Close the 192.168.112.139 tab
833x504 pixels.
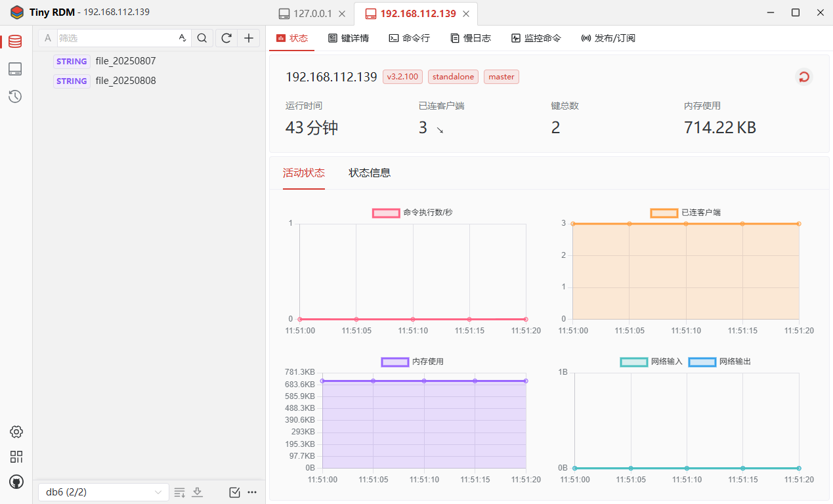(x=466, y=14)
